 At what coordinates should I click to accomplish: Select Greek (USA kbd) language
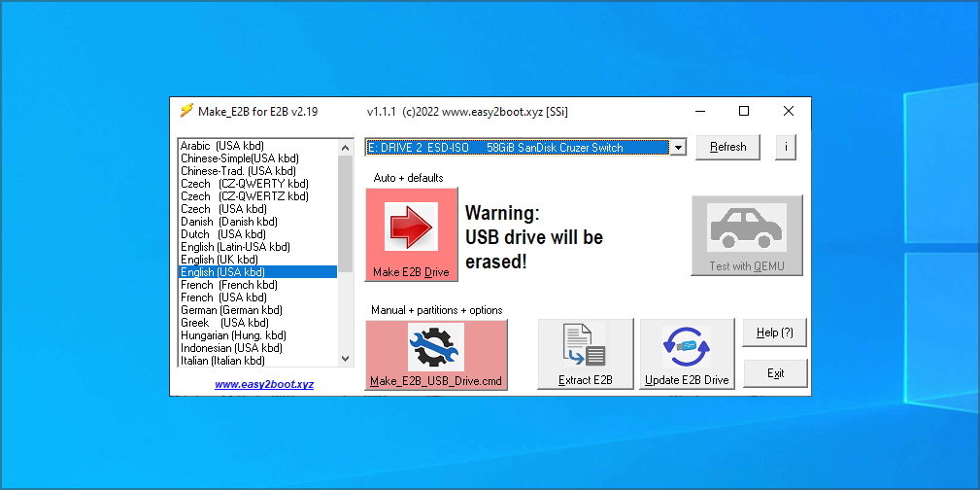point(257,322)
